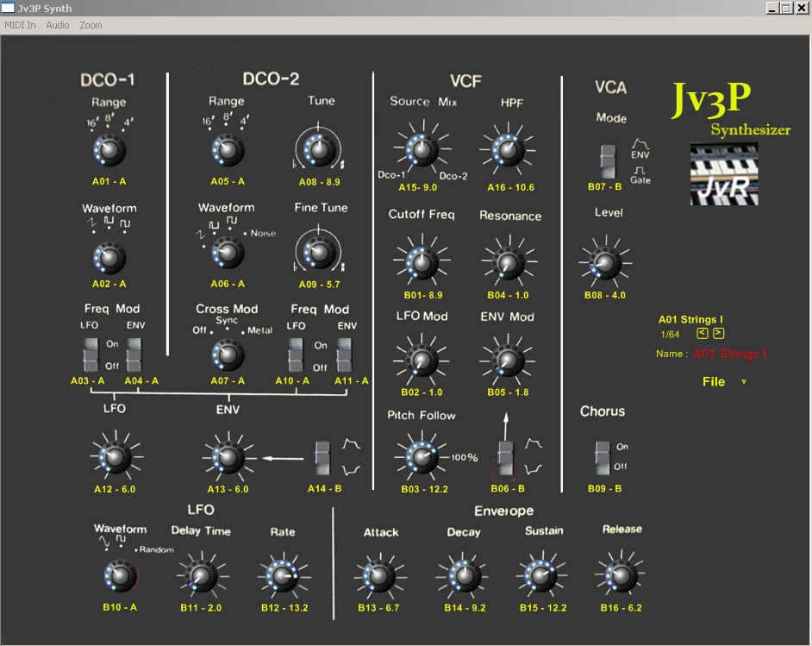812x646 pixels.
Task: Click the B12 - 13.2 value label
Action: 284,608
